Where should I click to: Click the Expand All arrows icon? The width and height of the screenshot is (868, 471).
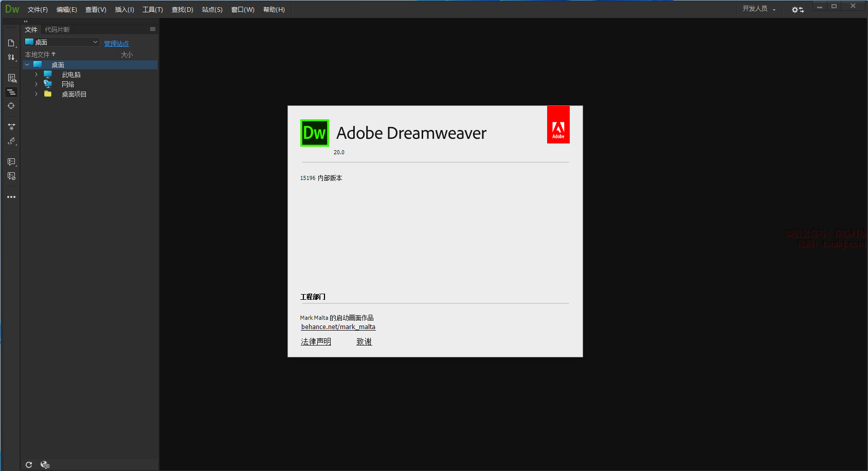[x=11, y=126]
